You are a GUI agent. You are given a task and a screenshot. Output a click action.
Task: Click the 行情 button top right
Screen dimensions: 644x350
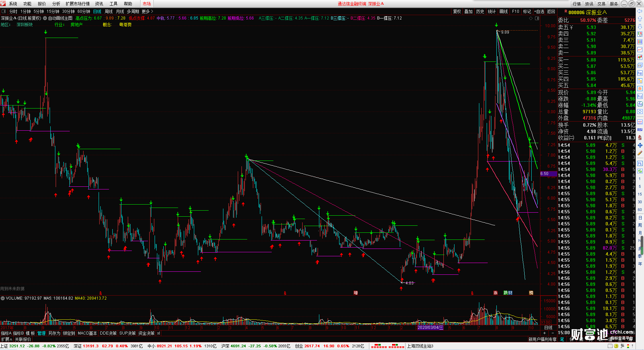(x=577, y=4)
